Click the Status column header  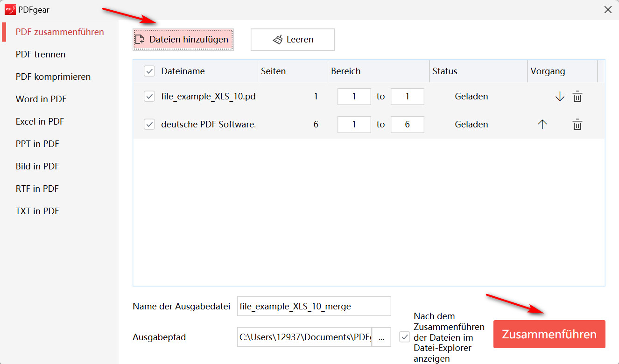[445, 71]
